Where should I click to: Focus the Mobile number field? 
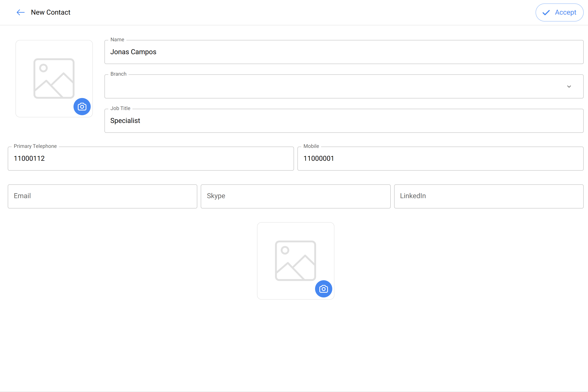pyautogui.click(x=441, y=159)
